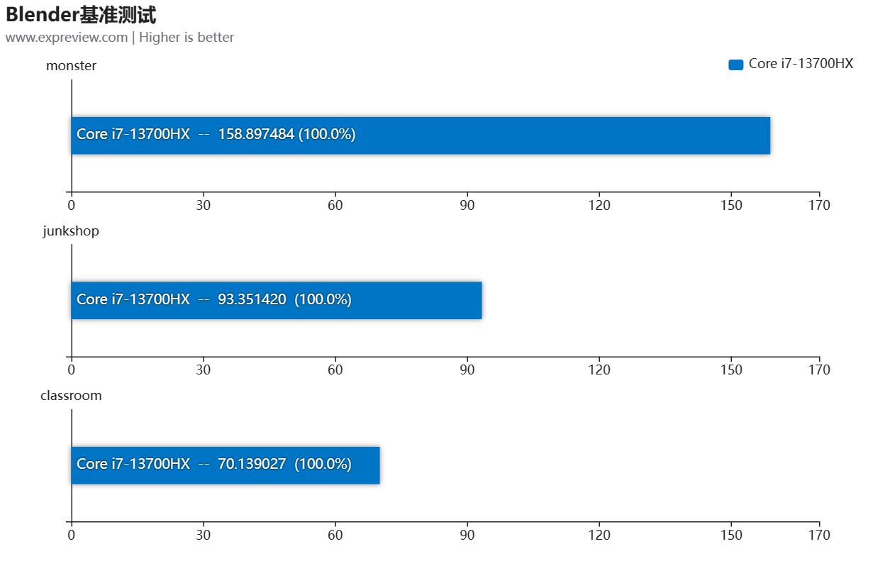This screenshot has width=890, height=588.
Task: Toggle the Core i7-13700HX legend label
Action: click(x=801, y=64)
